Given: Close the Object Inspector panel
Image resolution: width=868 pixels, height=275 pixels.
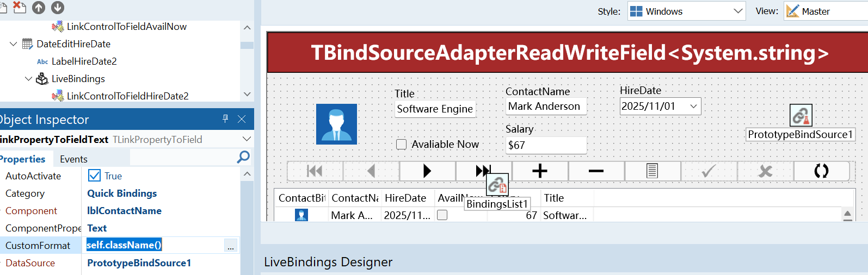Looking at the screenshot, I should coord(242,119).
